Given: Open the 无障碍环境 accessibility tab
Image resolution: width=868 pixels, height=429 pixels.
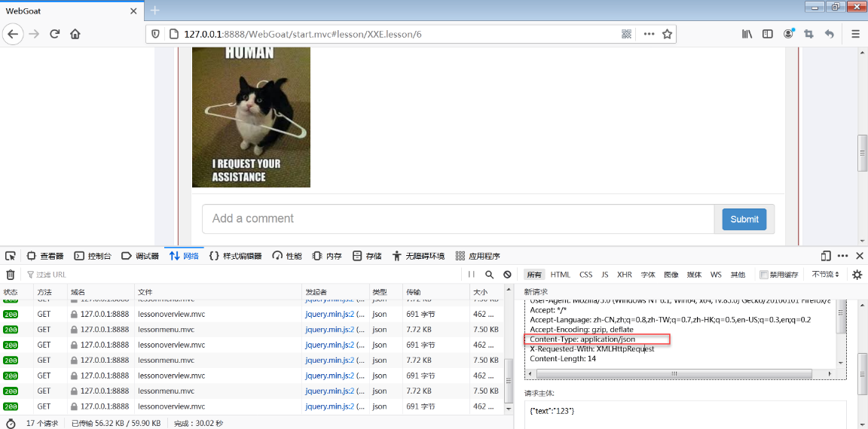Looking at the screenshot, I should pyautogui.click(x=418, y=256).
